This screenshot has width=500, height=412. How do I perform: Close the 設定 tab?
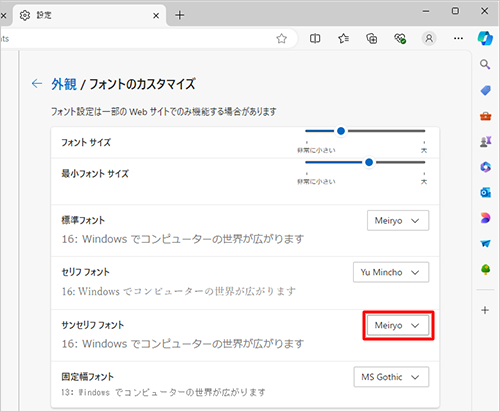tap(156, 16)
